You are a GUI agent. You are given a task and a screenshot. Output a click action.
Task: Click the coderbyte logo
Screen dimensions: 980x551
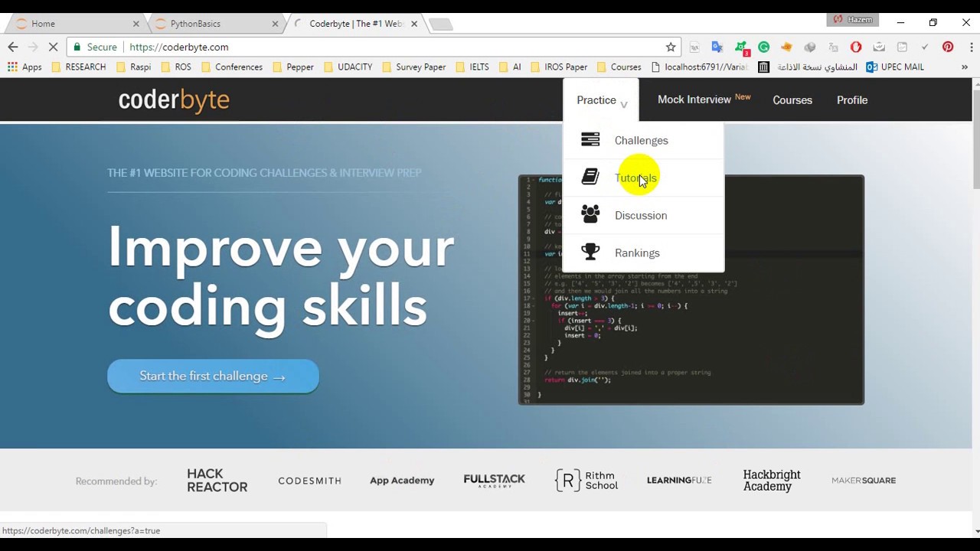pos(174,99)
